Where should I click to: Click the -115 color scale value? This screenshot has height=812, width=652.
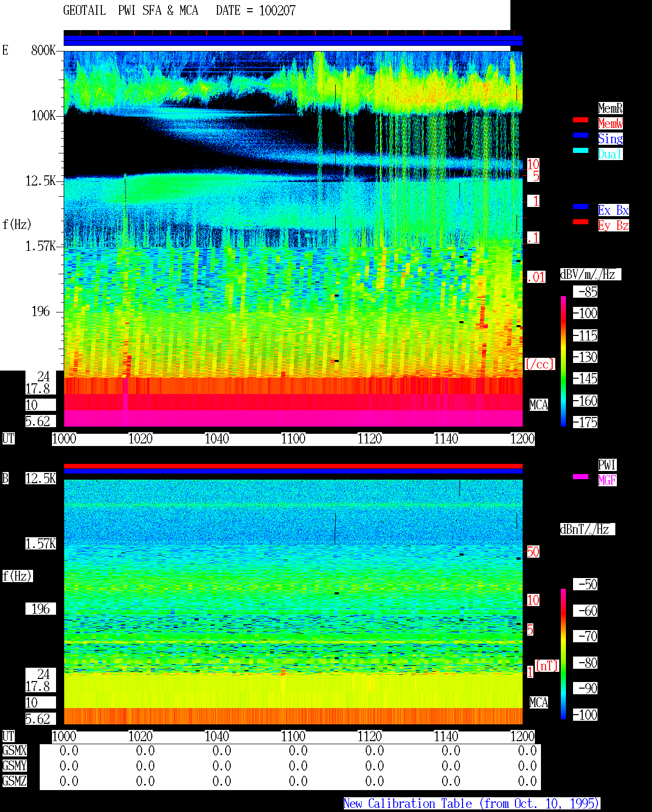coord(585,335)
